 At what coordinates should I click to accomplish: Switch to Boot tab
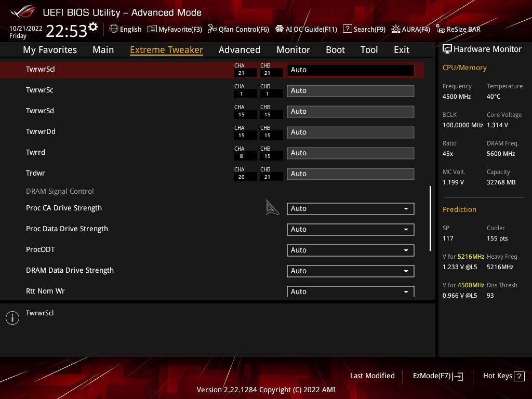pos(335,50)
